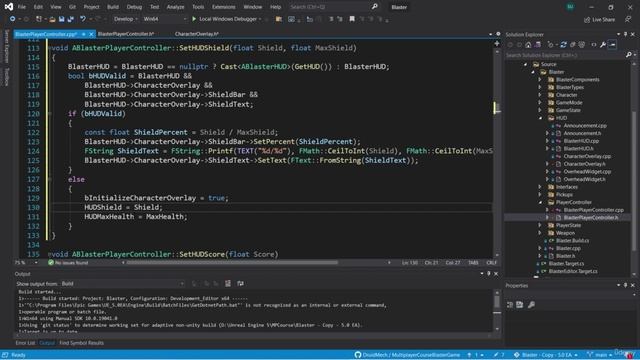
Task: Open the Build menu
Action: 113,7
